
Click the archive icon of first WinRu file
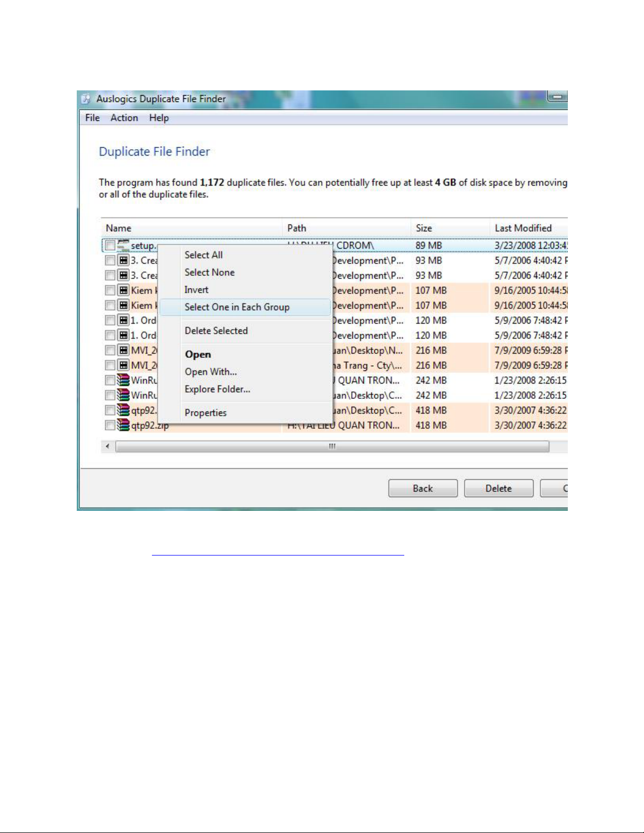pyautogui.click(x=123, y=380)
